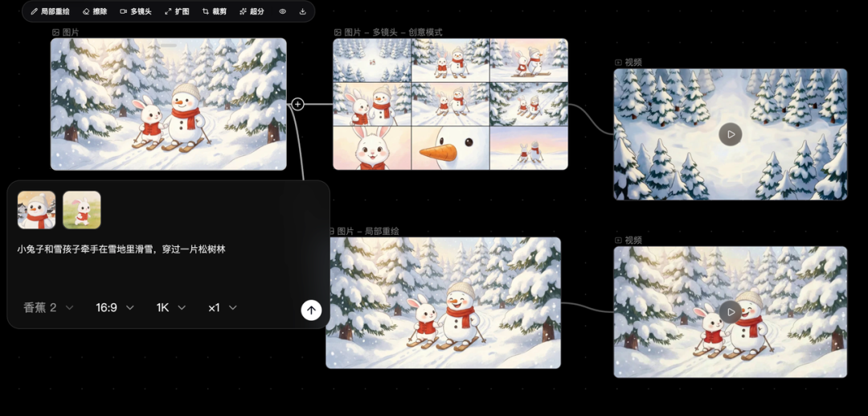Click the download icon in top toolbar
This screenshot has width=868, height=416.
(x=303, y=11)
